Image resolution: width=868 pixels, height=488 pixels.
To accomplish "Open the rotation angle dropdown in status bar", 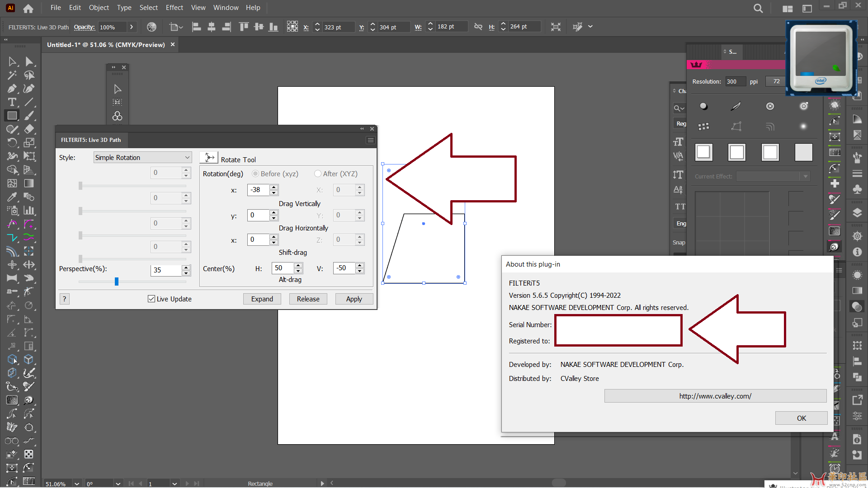I will click(118, 483).
